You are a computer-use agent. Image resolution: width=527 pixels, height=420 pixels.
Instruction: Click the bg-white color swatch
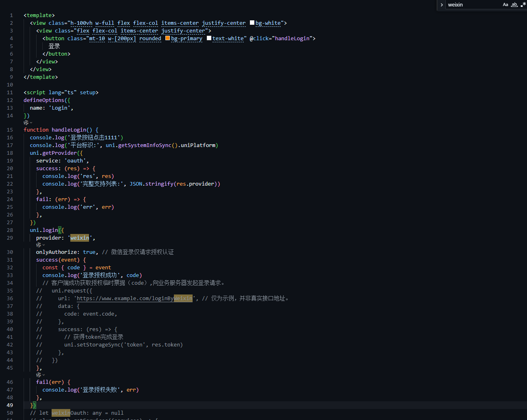[252, 23]
